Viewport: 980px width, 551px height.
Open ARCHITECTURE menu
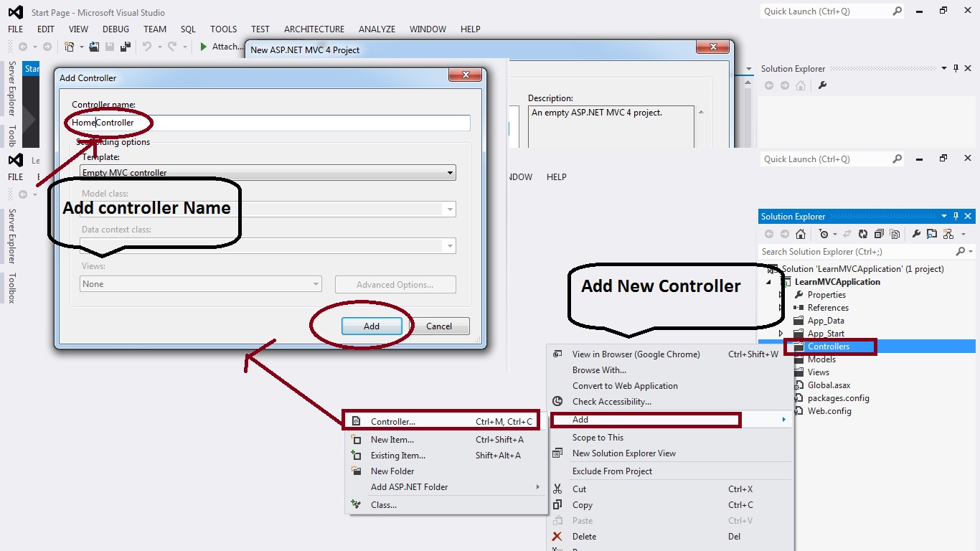tap(314, 29)
